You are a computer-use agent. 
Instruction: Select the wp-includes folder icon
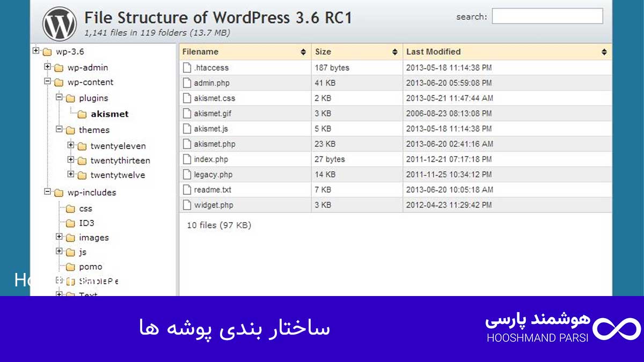[58, 193]
